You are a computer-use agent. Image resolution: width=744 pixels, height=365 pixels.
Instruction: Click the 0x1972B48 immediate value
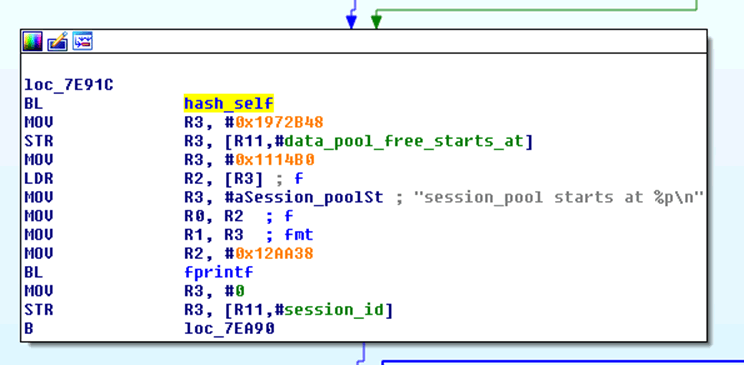(279, 122)
